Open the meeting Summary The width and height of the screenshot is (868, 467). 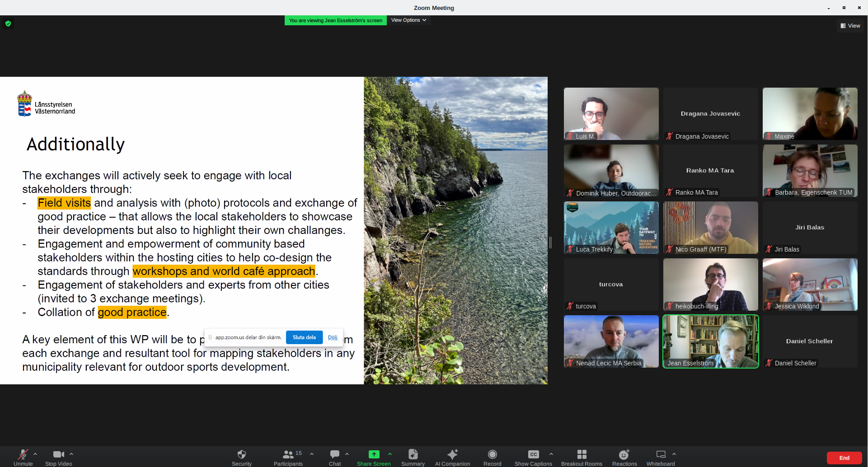413,454
